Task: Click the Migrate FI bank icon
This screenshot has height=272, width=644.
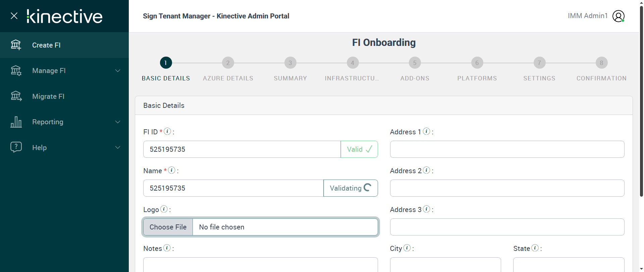Action: click(x=16, y=96)
